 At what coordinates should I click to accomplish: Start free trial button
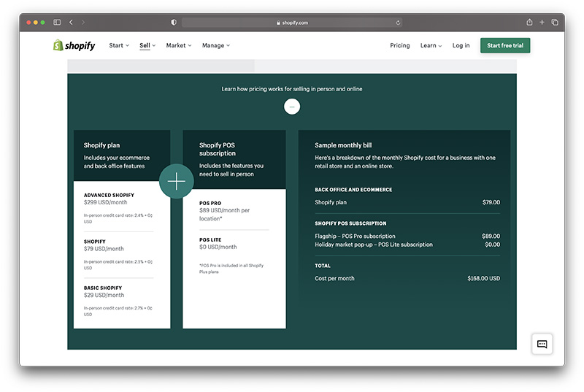[x=505, y=45]
